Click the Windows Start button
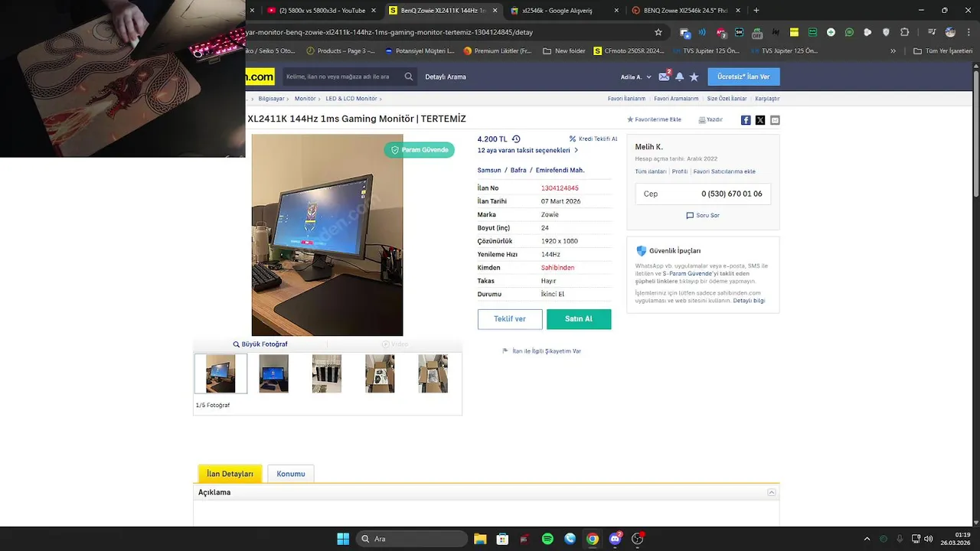Viewport: 980px width, 551px height. [343, 539]
